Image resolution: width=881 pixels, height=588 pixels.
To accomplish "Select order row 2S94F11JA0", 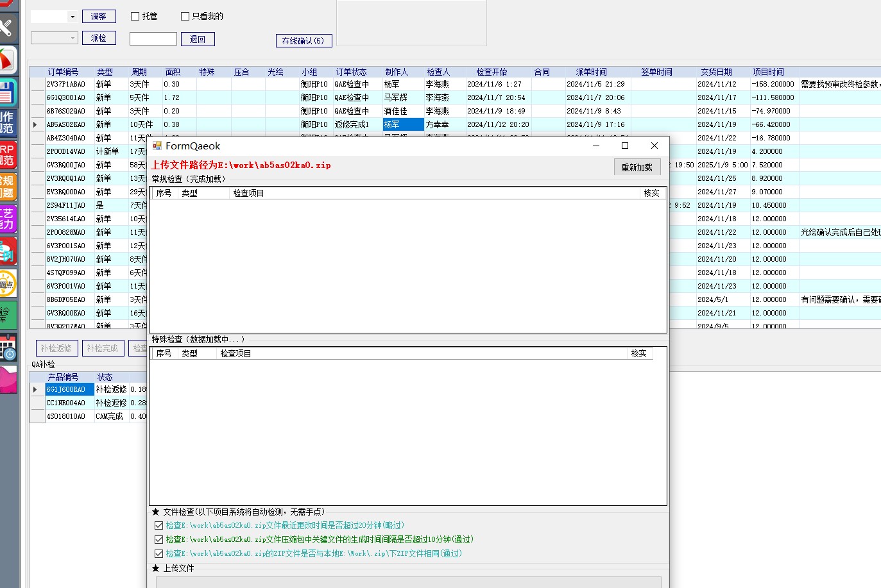I will (x=65, y=205).
